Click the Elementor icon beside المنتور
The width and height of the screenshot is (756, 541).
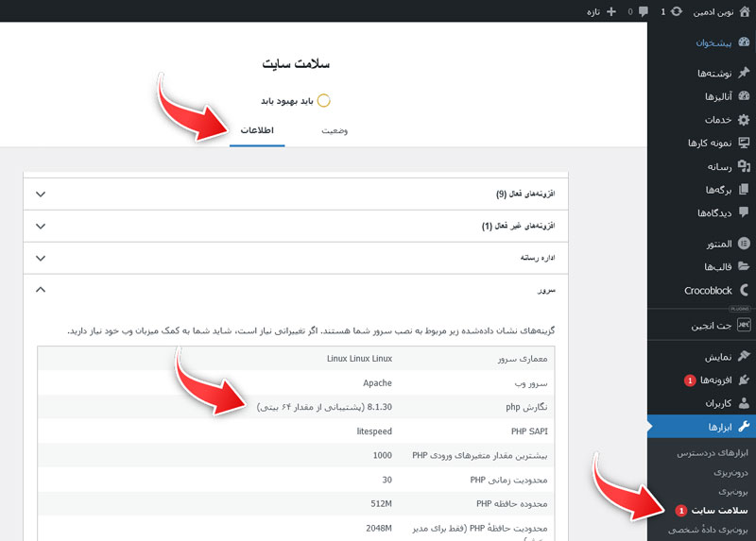pos(744,244)
